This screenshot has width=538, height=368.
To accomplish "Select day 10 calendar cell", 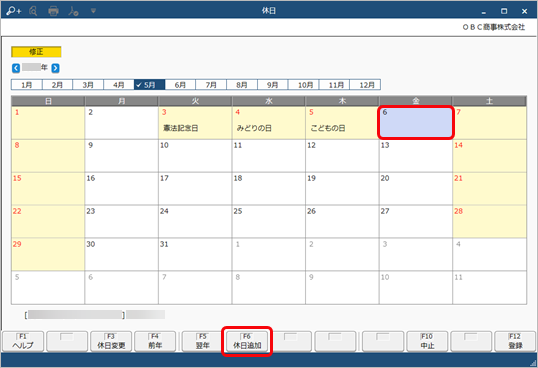I will coord(195,156).
